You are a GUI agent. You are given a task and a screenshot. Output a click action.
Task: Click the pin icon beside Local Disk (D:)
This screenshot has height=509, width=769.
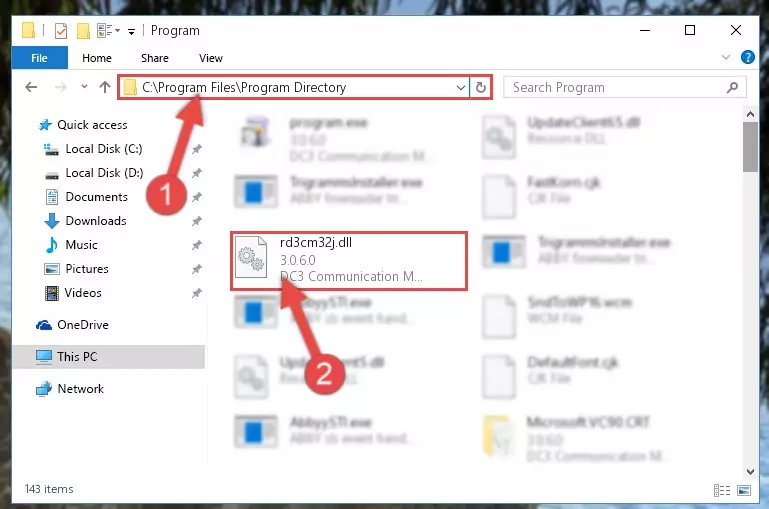point(197,173)
